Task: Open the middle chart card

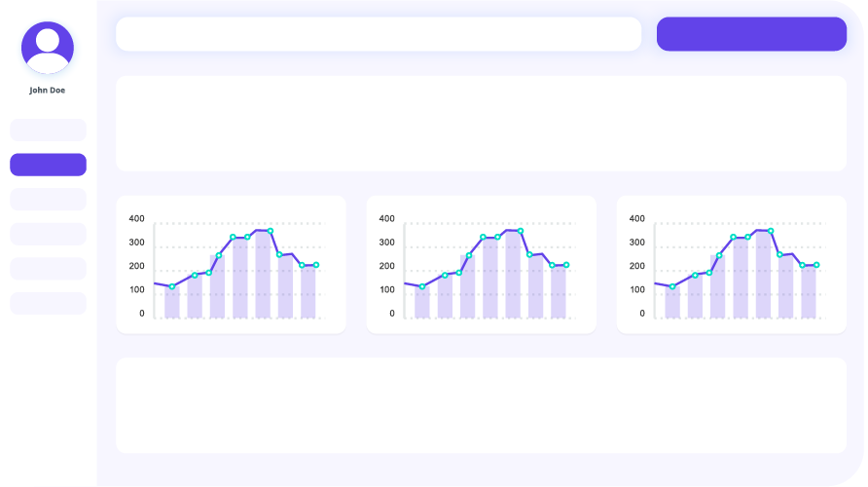Action: (481, 265)
